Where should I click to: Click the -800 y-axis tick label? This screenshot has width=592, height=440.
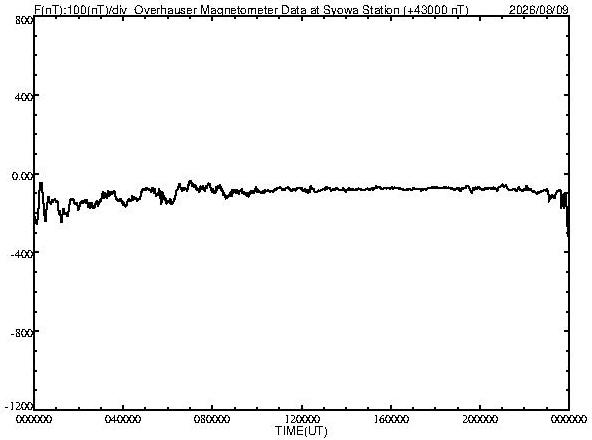point(22,333)
